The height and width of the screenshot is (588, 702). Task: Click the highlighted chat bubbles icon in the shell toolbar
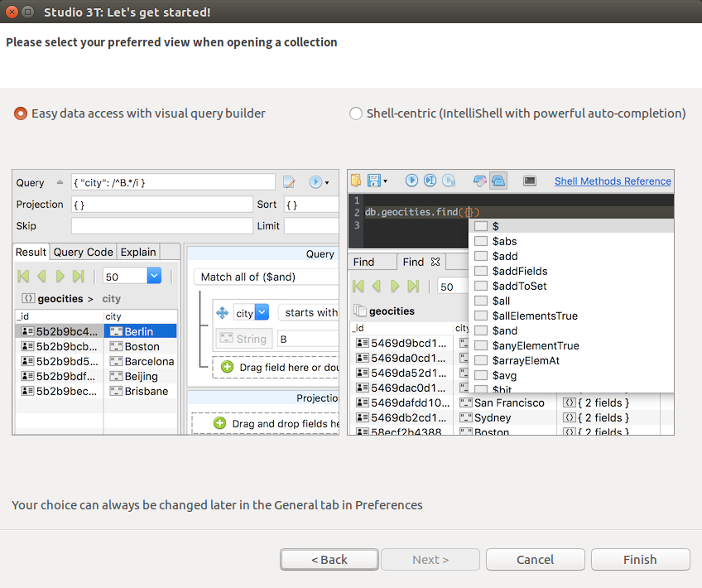point(498,181)
